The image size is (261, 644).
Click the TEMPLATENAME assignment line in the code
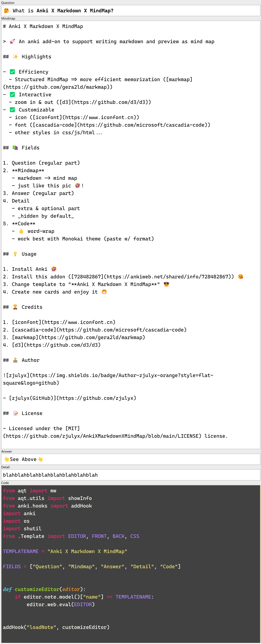pos(65,551)
